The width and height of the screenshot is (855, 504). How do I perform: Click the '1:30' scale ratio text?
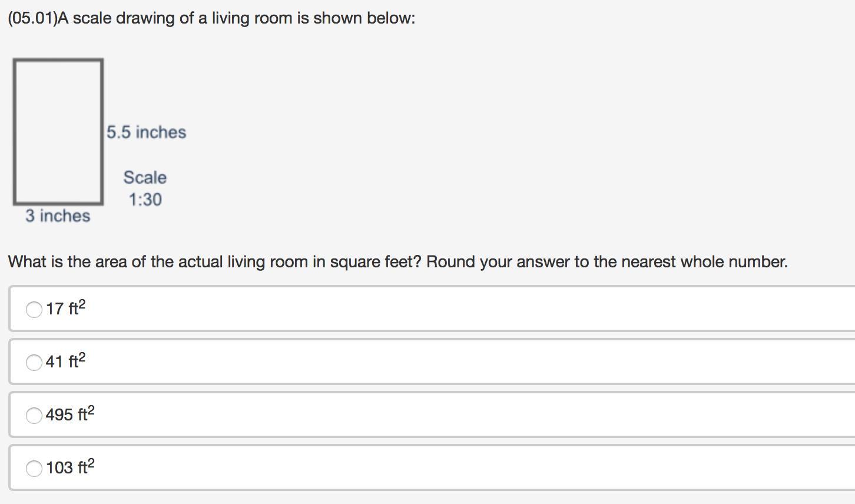click(x=145, y=200)
